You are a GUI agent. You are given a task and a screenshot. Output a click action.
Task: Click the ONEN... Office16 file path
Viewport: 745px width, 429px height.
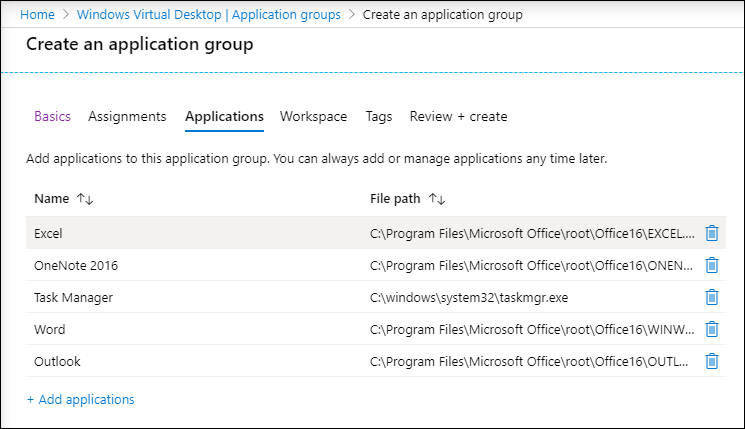(x=531, y=265)
